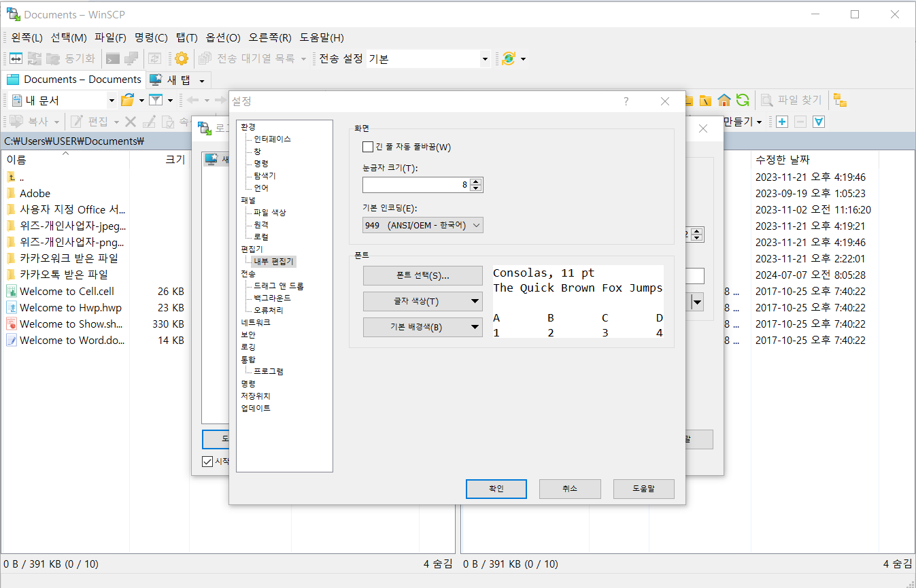The height and width of the screenshot is (588, 916).
Task: Click the home directory icon in right panel
Action: 724,101
